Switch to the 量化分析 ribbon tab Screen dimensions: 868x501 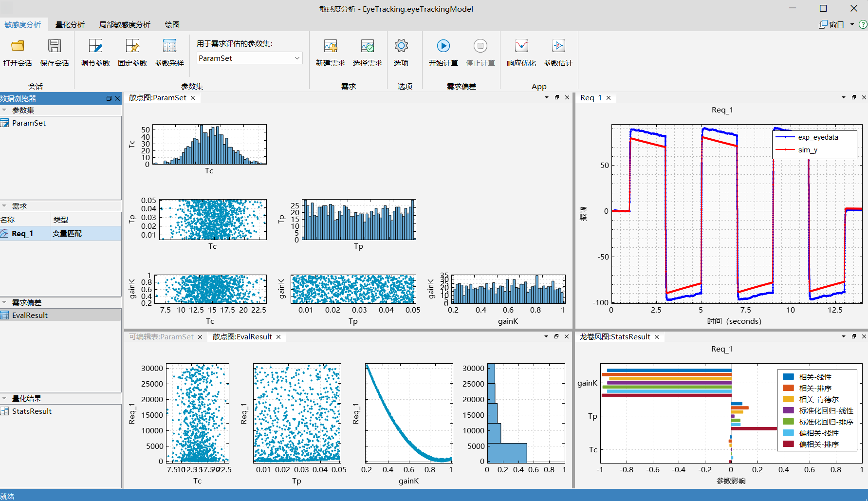tap(70, 24)
